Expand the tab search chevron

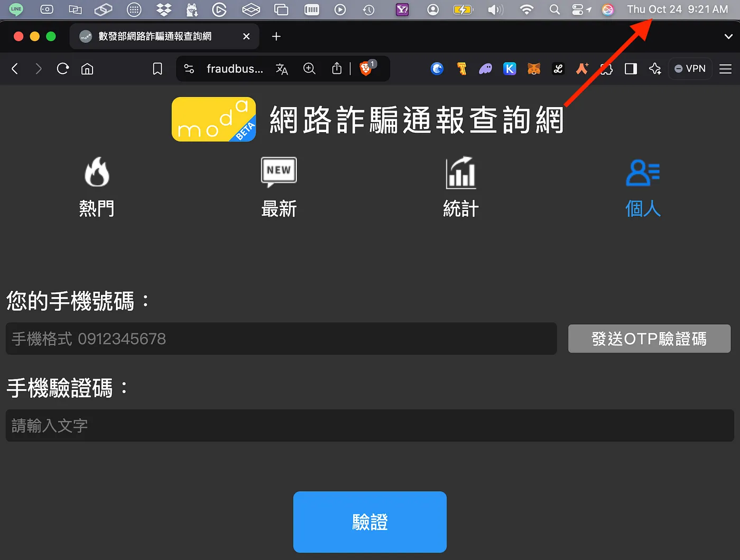[x=728, y=36]
